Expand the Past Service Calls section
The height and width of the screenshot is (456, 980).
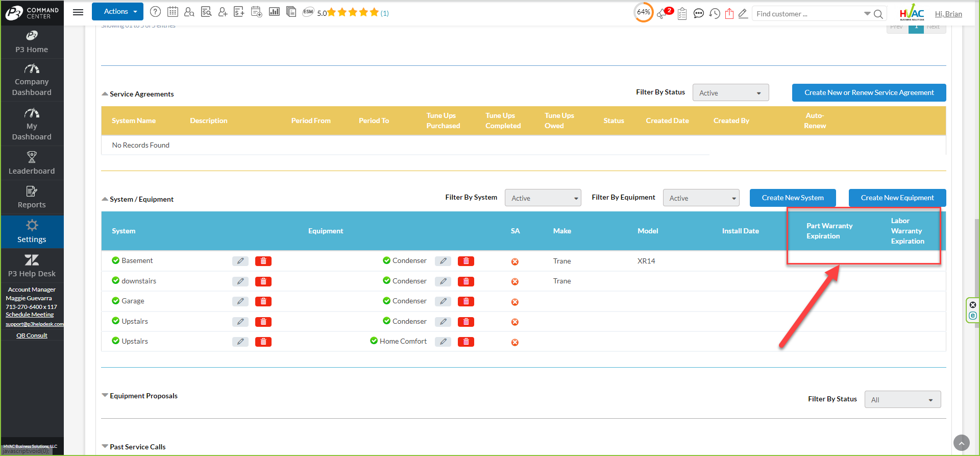pos(105,446)
